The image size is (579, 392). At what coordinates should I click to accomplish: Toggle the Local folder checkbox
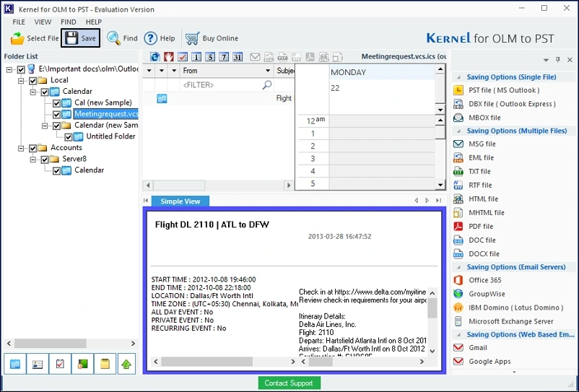pos(33,80)
